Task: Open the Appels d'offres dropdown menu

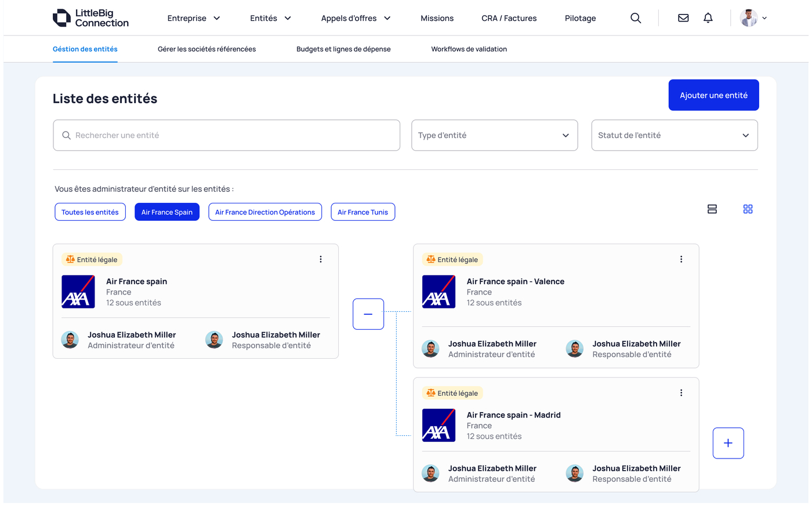Action: [x=356, y=18]
